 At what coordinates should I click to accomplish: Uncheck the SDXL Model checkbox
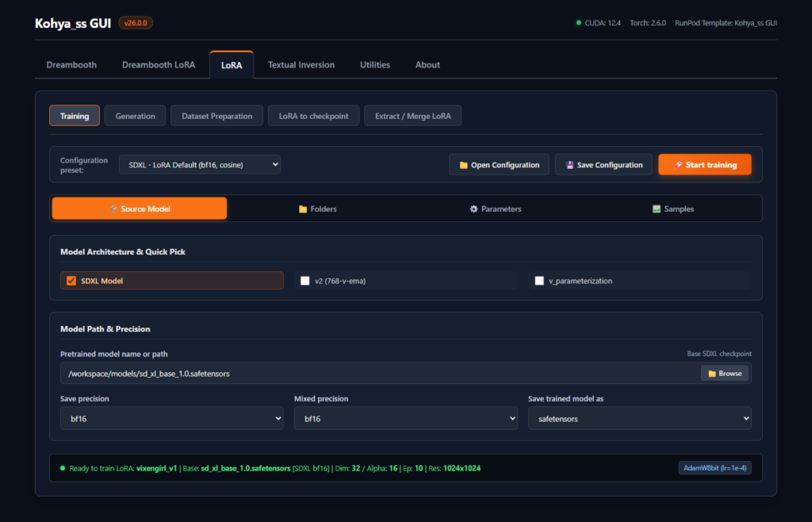click(71, 281)
